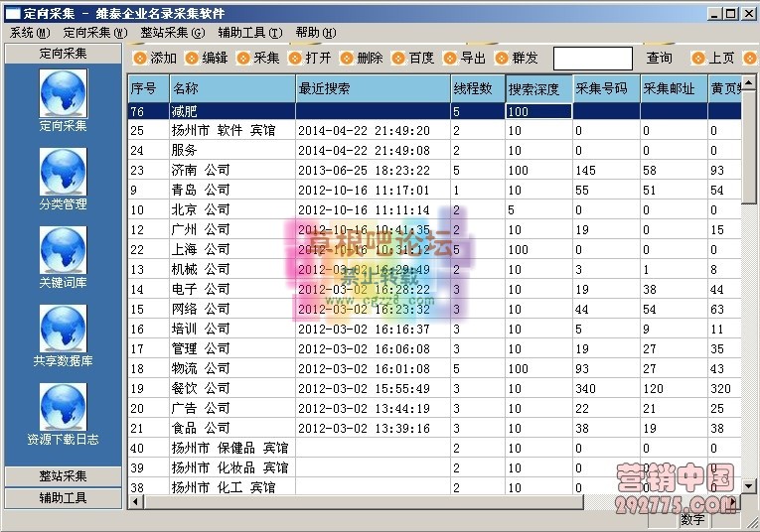Click the 百度 toolbar button
This screenshot has height=532, width=760.
point(413,59)
